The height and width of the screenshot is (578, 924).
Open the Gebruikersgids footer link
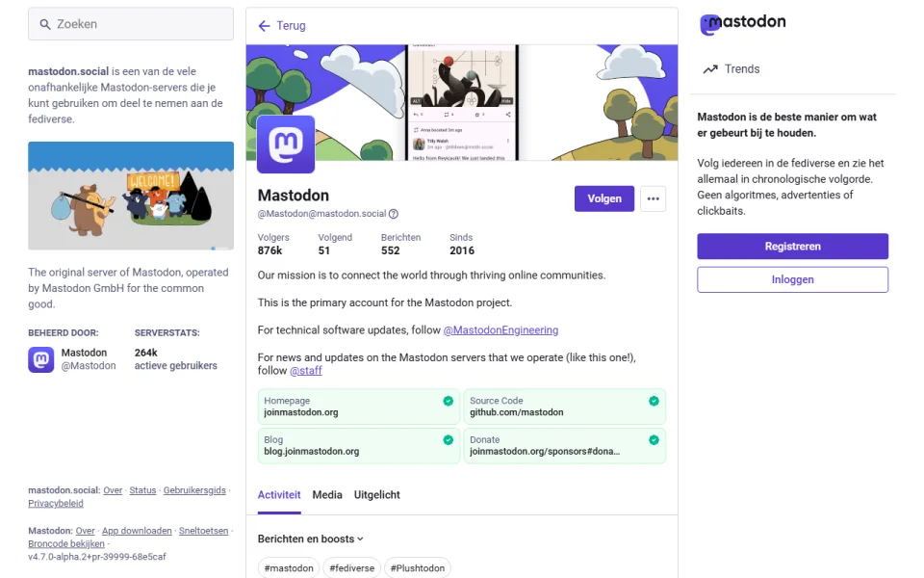coord(194,490)
